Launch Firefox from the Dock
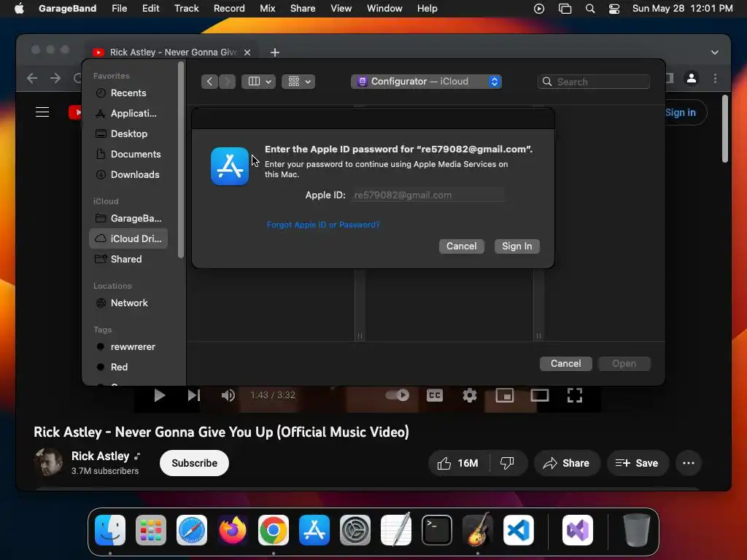The width and height of the screenshot is (747, 560). click(x=233, y=530)
